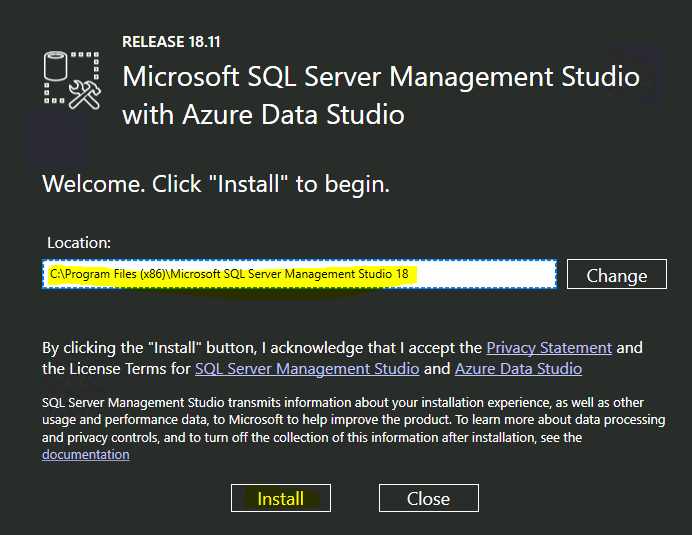
Task: Click the Close button
Action: point(429,498)
